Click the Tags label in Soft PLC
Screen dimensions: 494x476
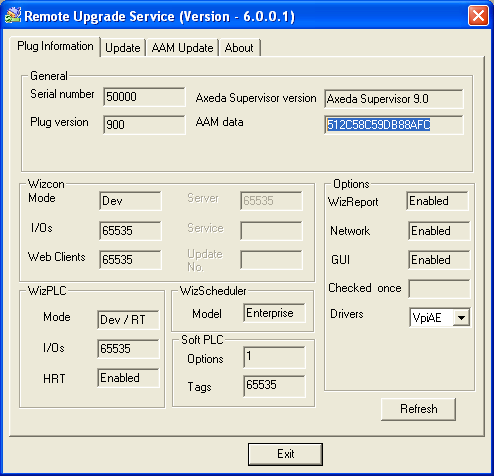point(199,387)
